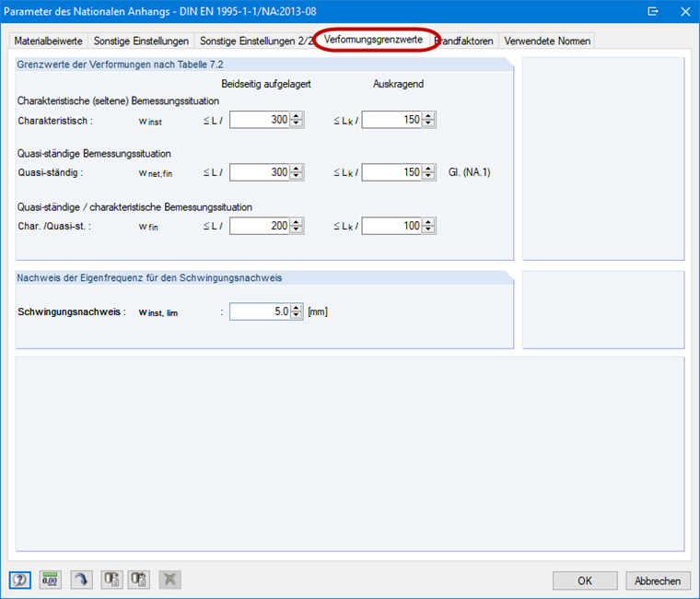Open units and decimal places settings
The width and height of the screenshot is (700, 599).
[x=50, y=581]
